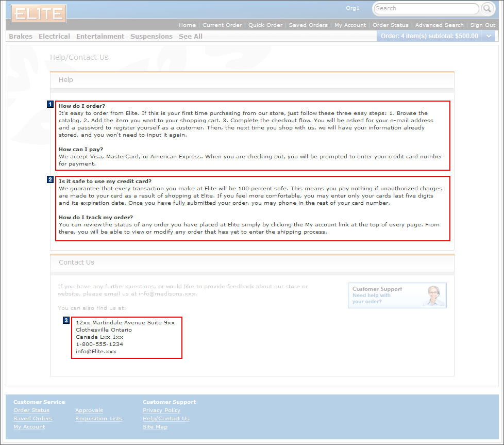Open Advanced Search in the header
Viewport: 504px width, 445px height.
[440, 25]
